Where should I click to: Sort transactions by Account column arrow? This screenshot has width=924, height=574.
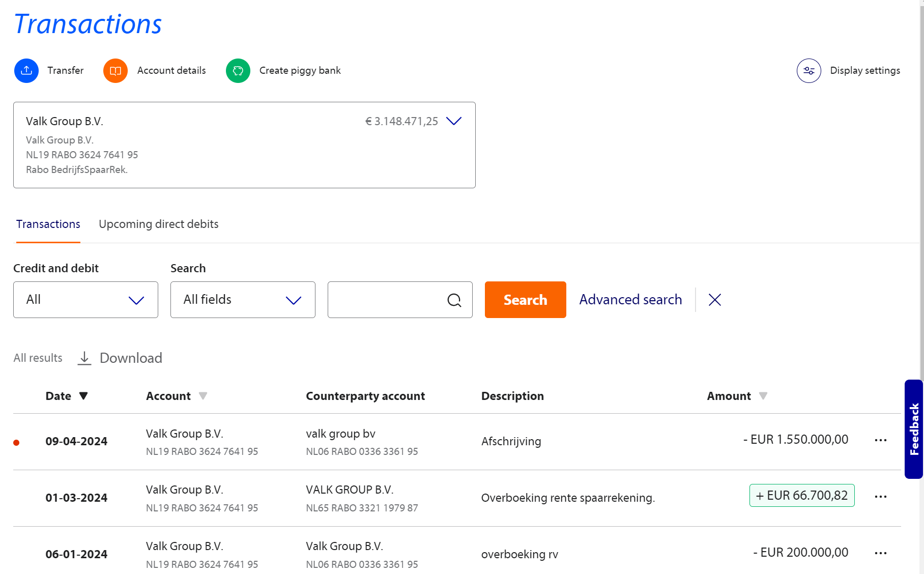click(203, 396)
